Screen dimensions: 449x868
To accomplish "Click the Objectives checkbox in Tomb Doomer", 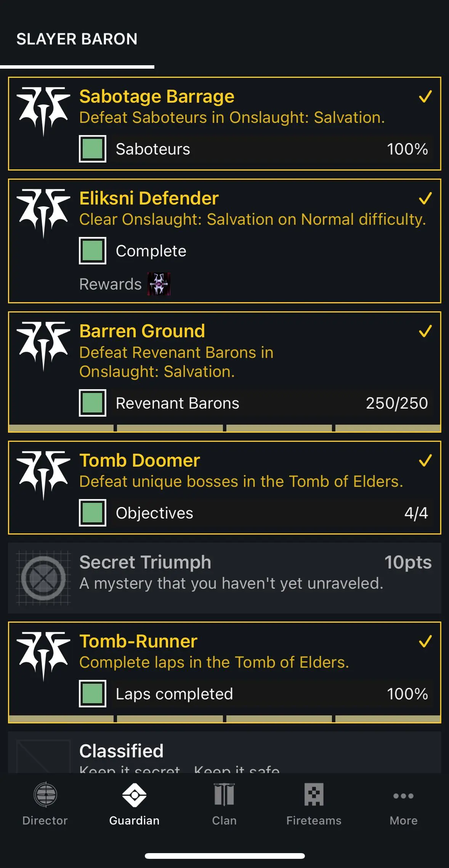I will click(x=93, y=513).
